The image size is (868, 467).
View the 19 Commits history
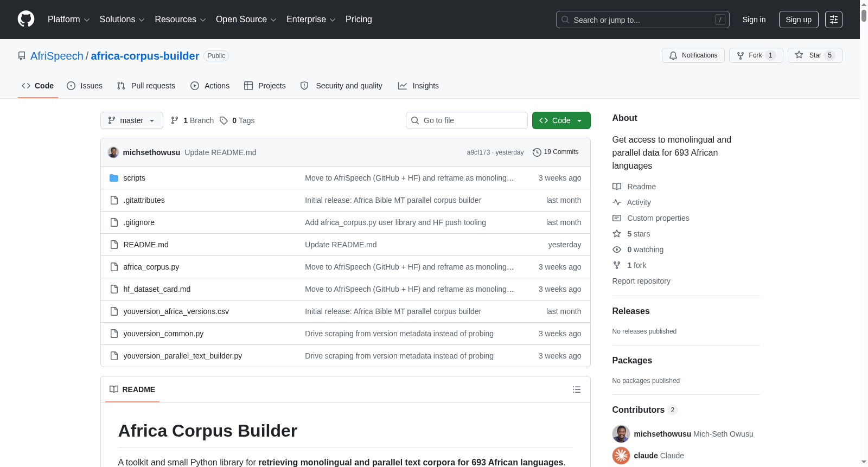coord(556,152)
